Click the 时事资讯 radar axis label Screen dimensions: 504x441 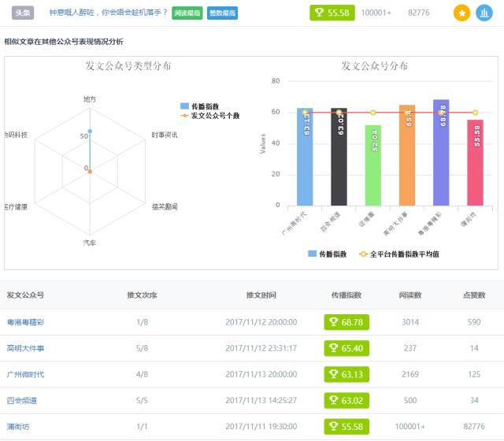165,135
